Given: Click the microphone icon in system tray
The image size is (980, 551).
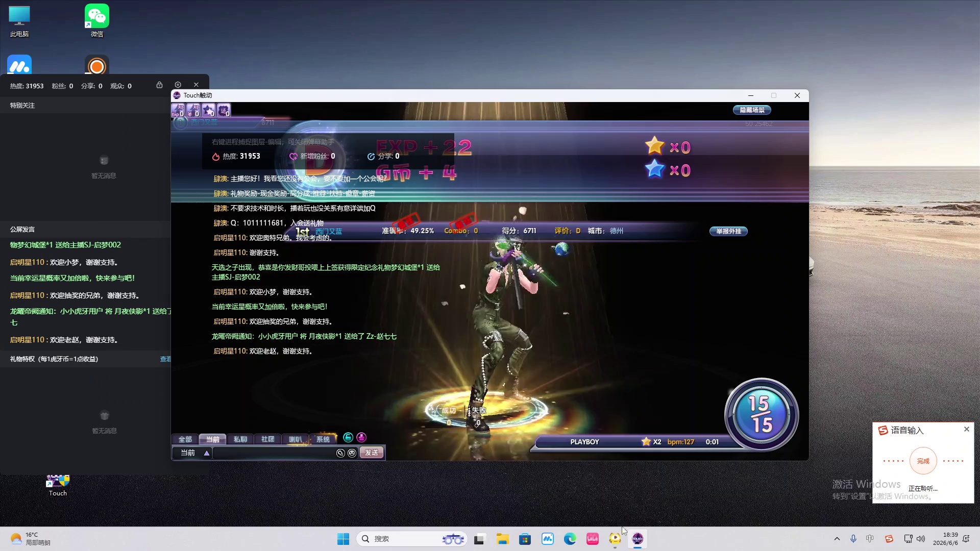Looking at the screenshot, I should click(853, 539).
